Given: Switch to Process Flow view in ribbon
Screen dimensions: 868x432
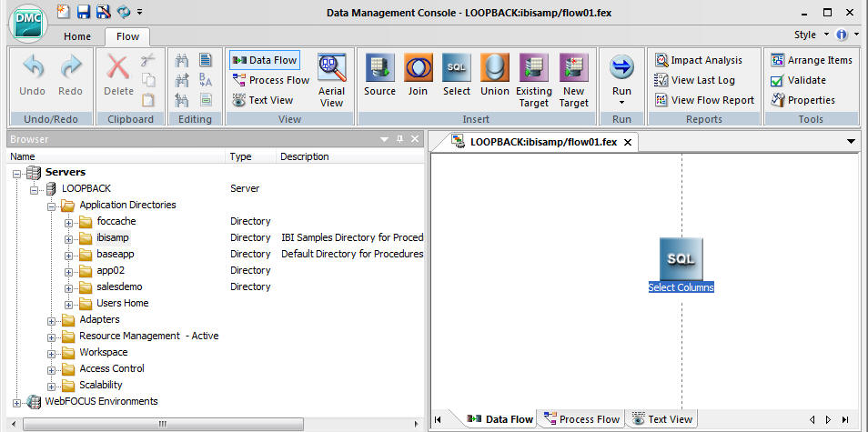Looking at the screenshot, I should pyautogui.click(x=271, y=80).
